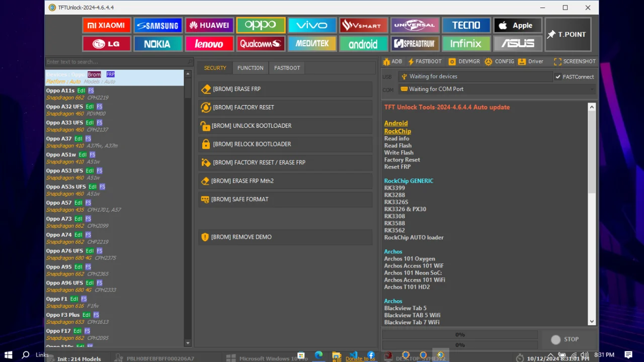
Task: Run [BROM] ERASE FRP
Action: (285, 89)
